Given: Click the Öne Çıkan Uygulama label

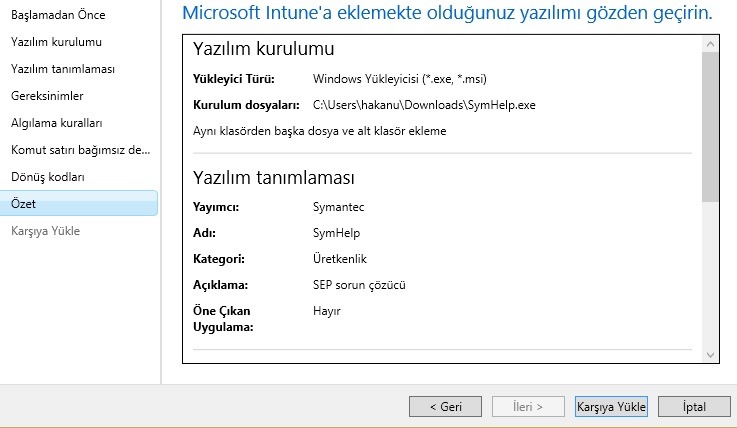Looking at the screenshot, I should [223, 319].
